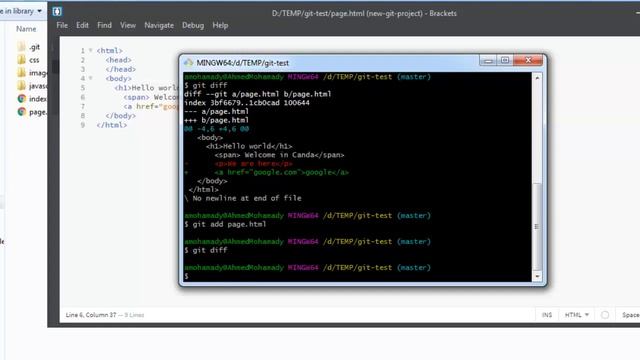Click line number 9 in the gutter

click(82, 125)
